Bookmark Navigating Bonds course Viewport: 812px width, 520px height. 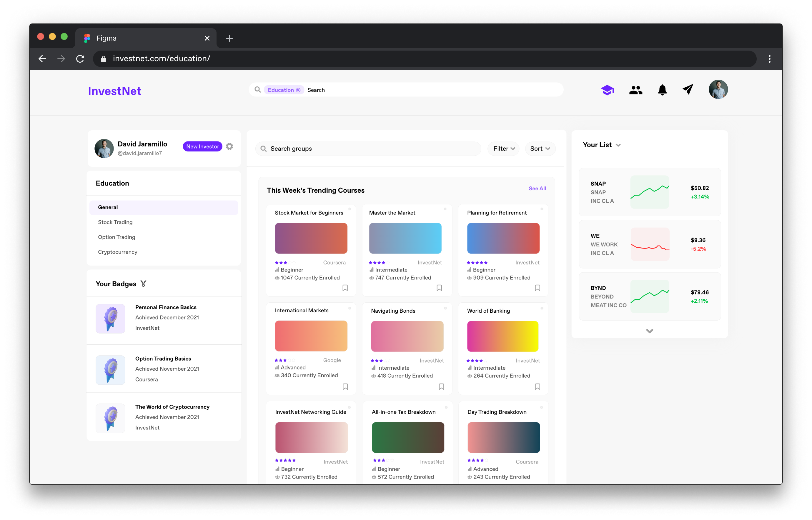441,386
